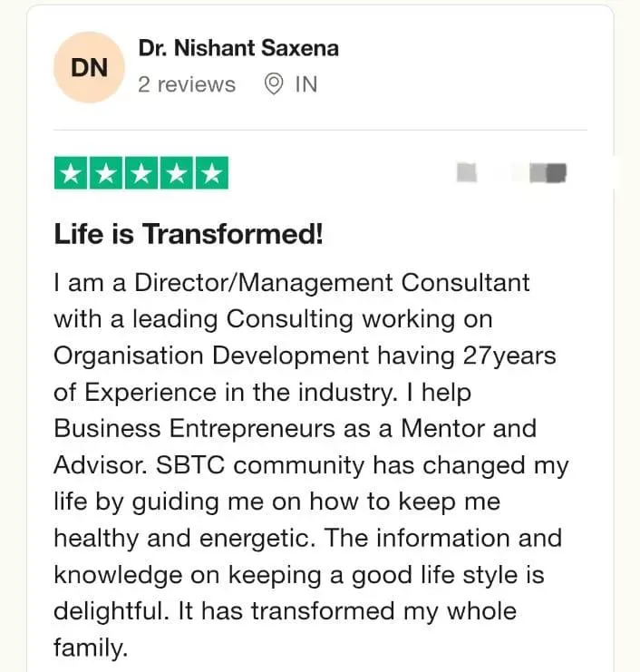Click the DN reviewer avatar
Image resolution: width=640 pixels, height=672 pixels.
(x=90, y=67)
